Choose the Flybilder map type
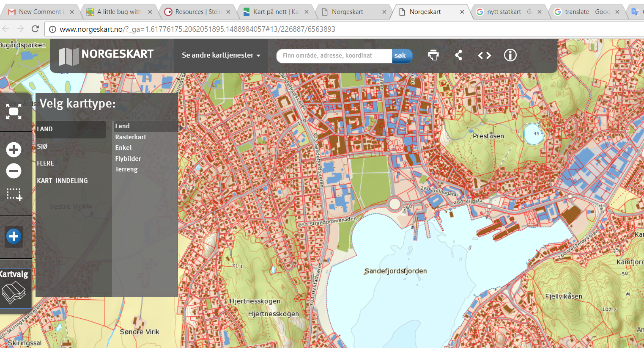 [128, 159]
